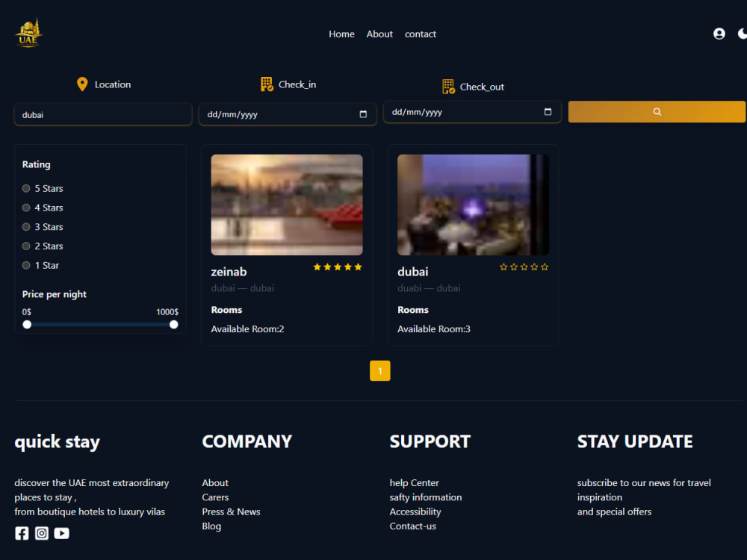Open Press & News footer link
The width and height of the screenshot is (747, 560).
[x=231, y=511]
